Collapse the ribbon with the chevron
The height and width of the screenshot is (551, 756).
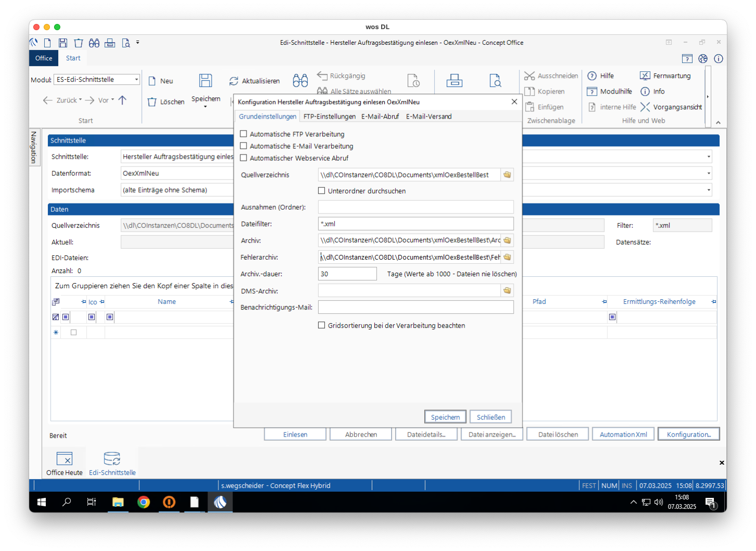[x=718, y=123]
